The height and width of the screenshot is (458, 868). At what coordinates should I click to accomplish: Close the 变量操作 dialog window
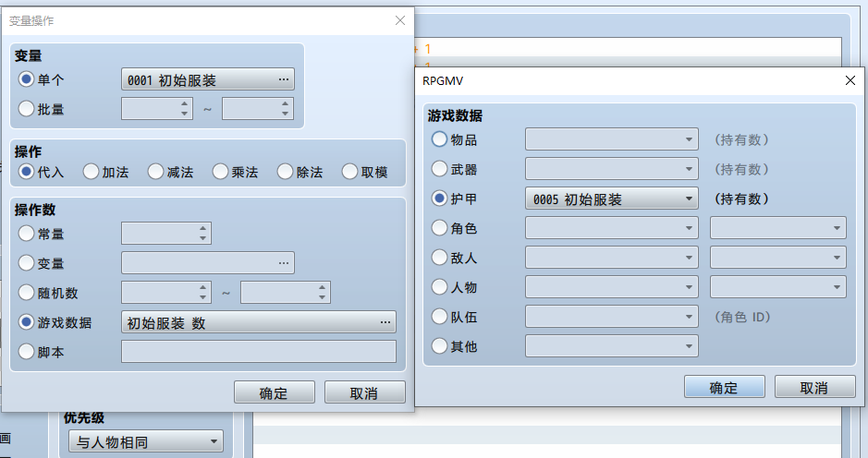(400, 20)
